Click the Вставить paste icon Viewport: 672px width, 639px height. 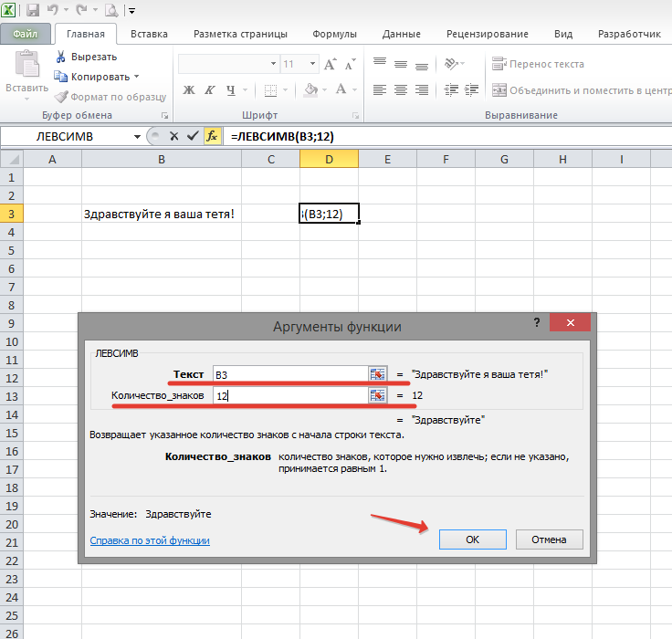pos(27,63)
